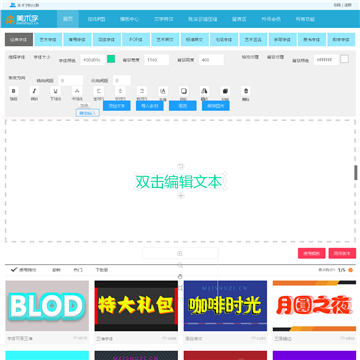Click the orange dot beside 1/5

[x=350, y=270]
